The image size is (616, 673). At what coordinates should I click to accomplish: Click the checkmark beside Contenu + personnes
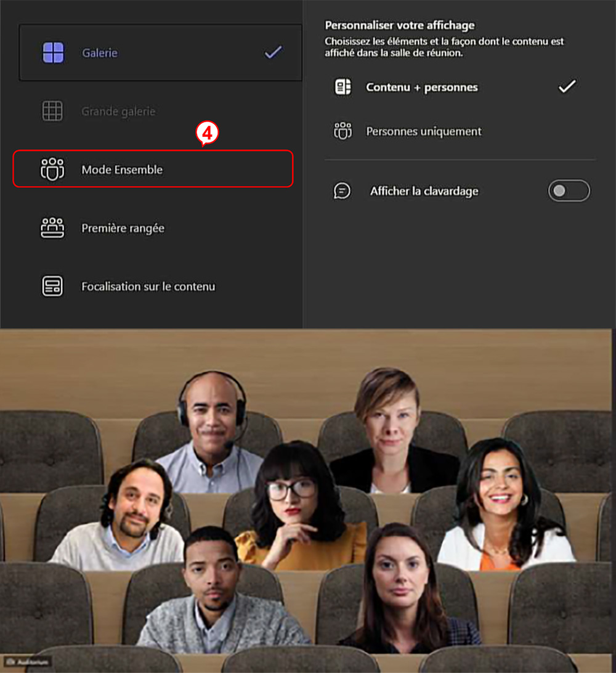click(567, 86)
